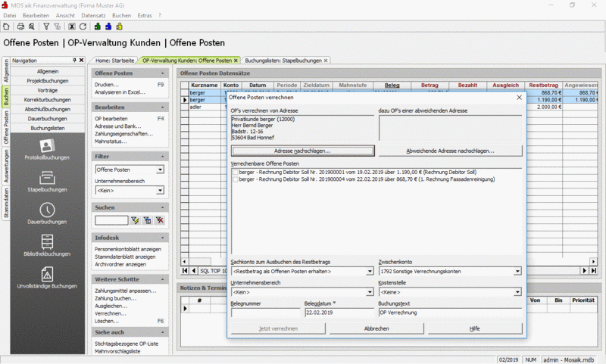
Task: Sort by Restbetrag column header
Action: coord(543,85)
